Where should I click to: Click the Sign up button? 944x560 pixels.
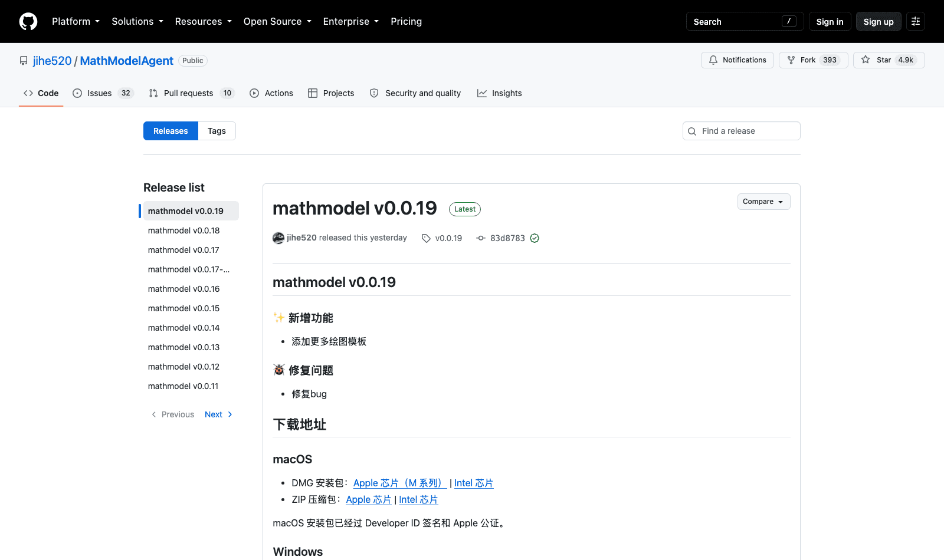tap(879, 21)
